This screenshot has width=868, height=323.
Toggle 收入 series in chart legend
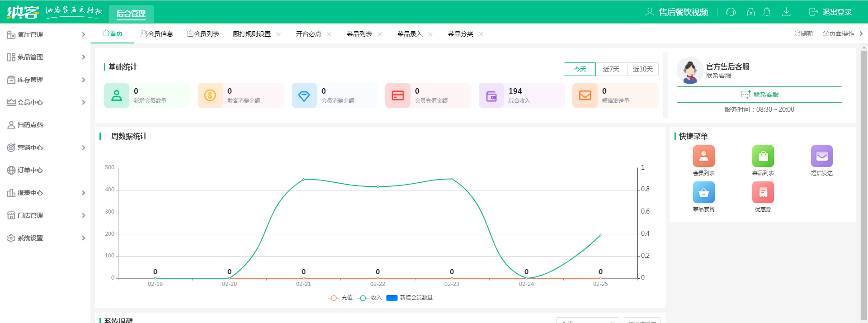point(370,298)
